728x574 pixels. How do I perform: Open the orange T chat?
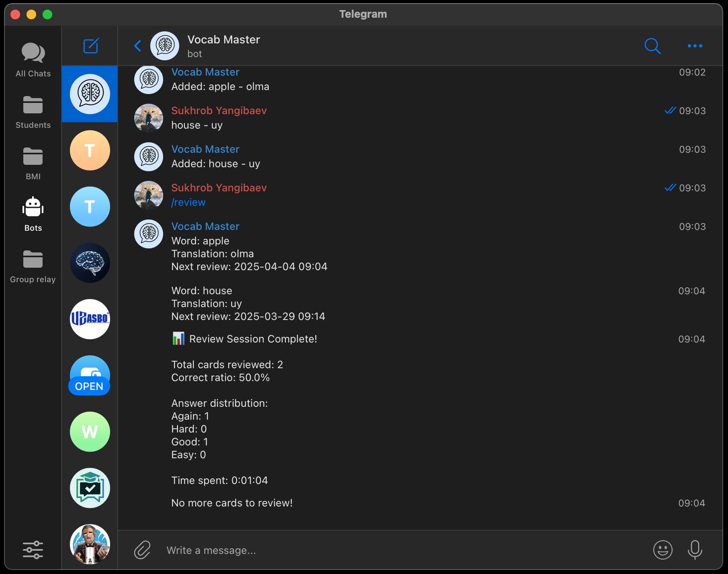click(x=90, y=150)
